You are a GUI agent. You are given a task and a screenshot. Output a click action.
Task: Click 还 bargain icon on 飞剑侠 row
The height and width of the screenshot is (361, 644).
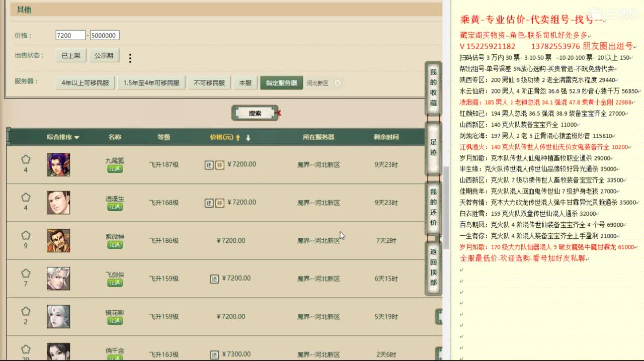point(214,279)
